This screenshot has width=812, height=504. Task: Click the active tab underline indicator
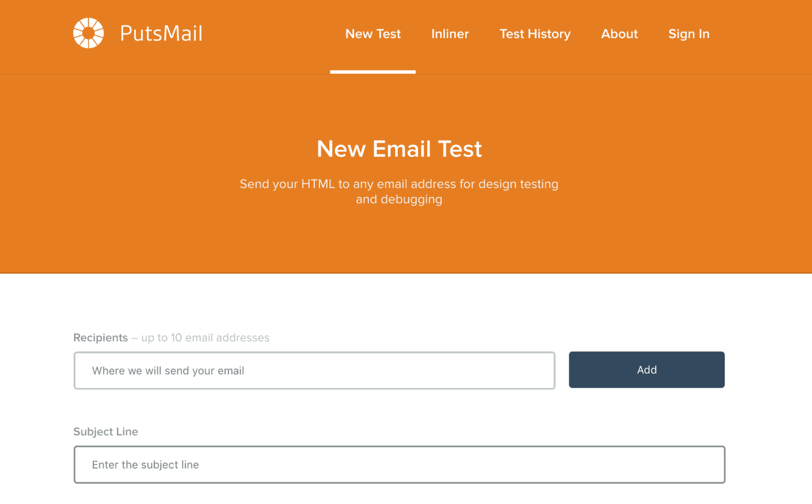click(x=372, y=71)
